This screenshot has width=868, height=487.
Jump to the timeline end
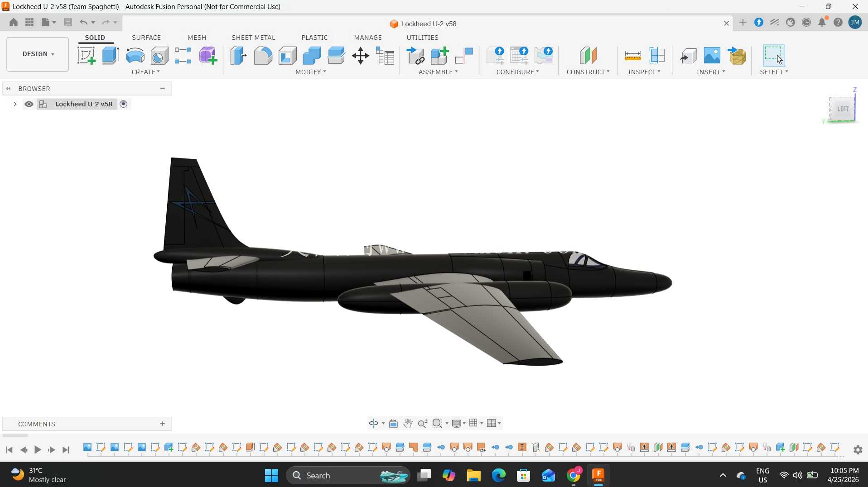click(x=66, y=450)
